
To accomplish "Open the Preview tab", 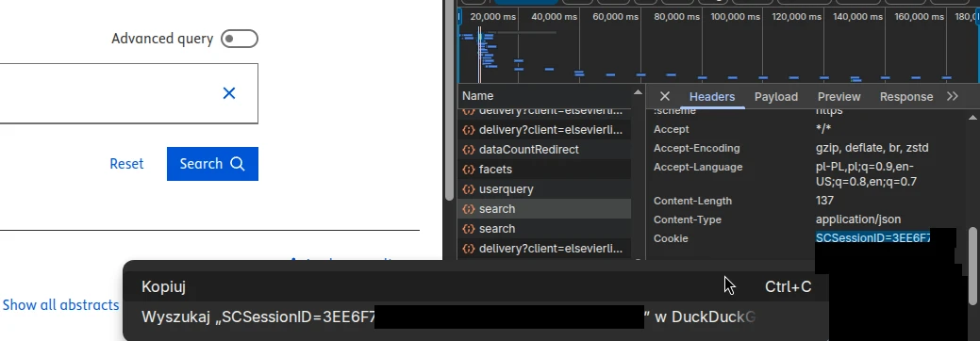I will (839, 97).
